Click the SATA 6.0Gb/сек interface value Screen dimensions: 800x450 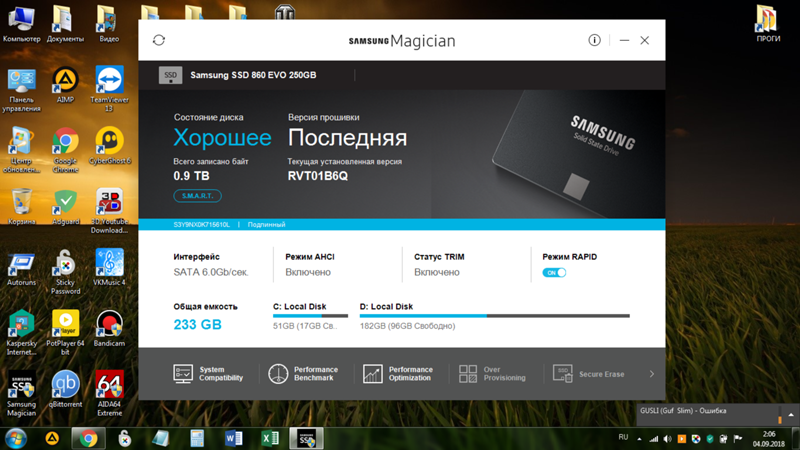pyautogui.click(x=211, y=272)
